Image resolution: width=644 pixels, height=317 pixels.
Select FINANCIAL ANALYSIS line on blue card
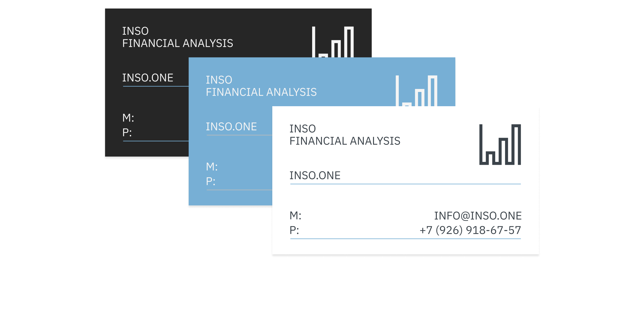pyautogui.click(x=261, y=92)
